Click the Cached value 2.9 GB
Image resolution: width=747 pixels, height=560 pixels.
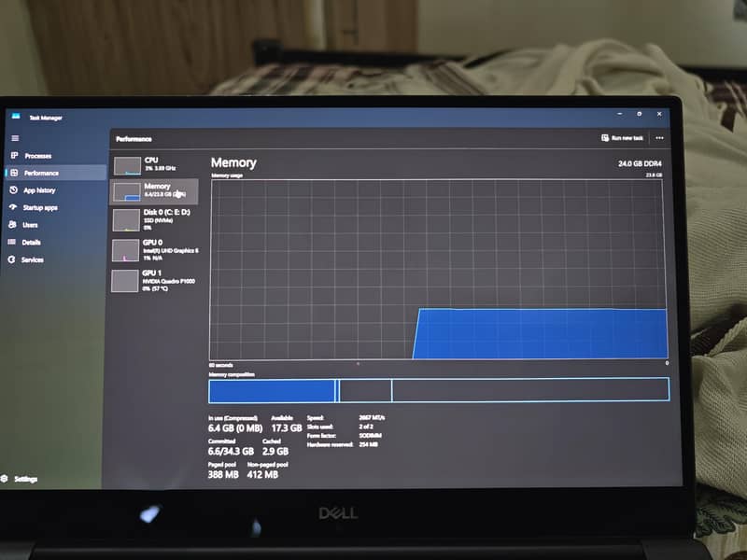tap(275, 451)
